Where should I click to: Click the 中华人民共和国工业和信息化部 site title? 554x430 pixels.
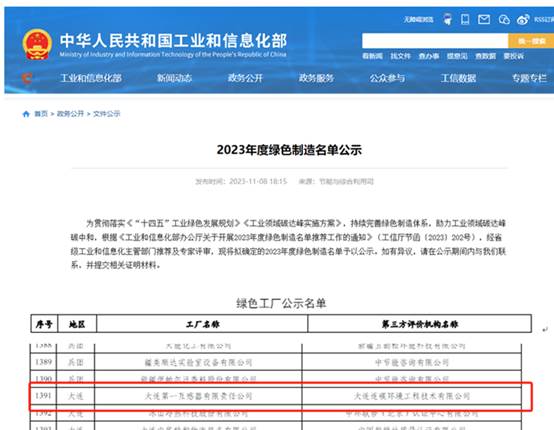pos(173,41)
